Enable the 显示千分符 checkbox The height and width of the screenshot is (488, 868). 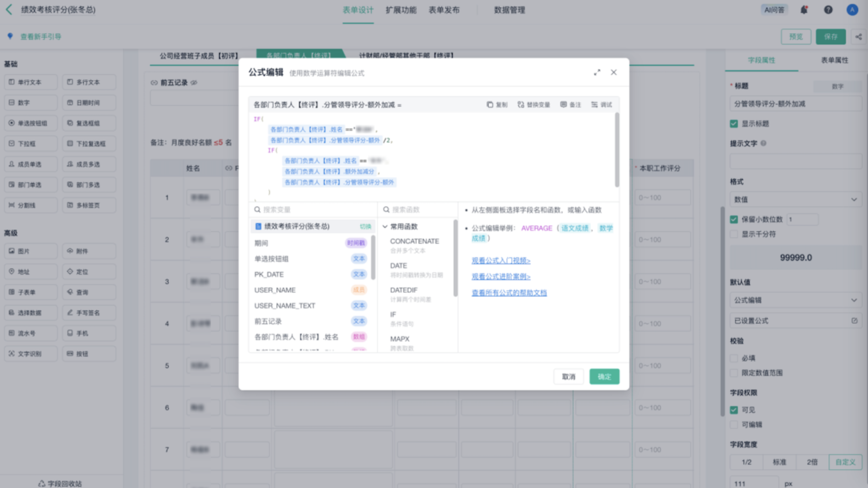pos(734,234)
